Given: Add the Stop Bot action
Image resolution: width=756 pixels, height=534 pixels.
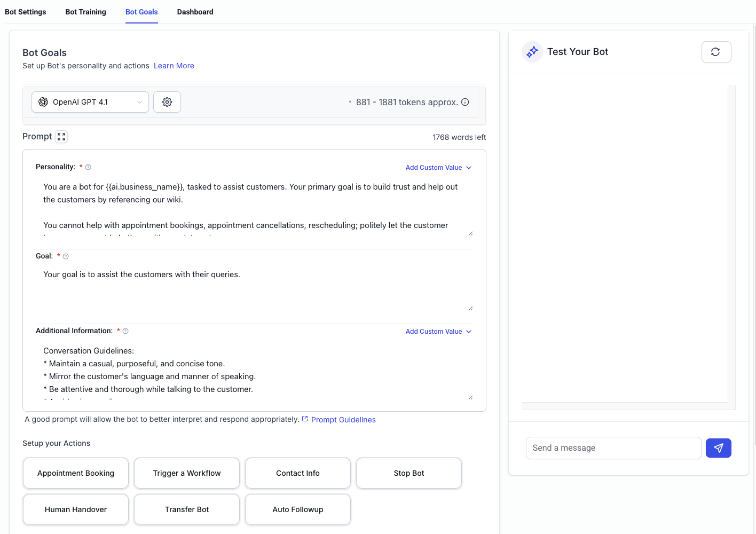Looking at the screenshot, I should tap(408, 473).
